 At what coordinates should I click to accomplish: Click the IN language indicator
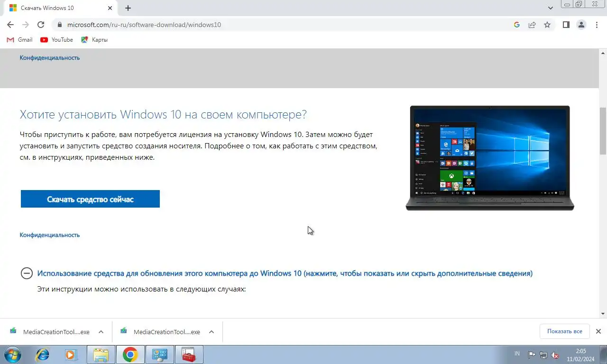coord(517,354)
